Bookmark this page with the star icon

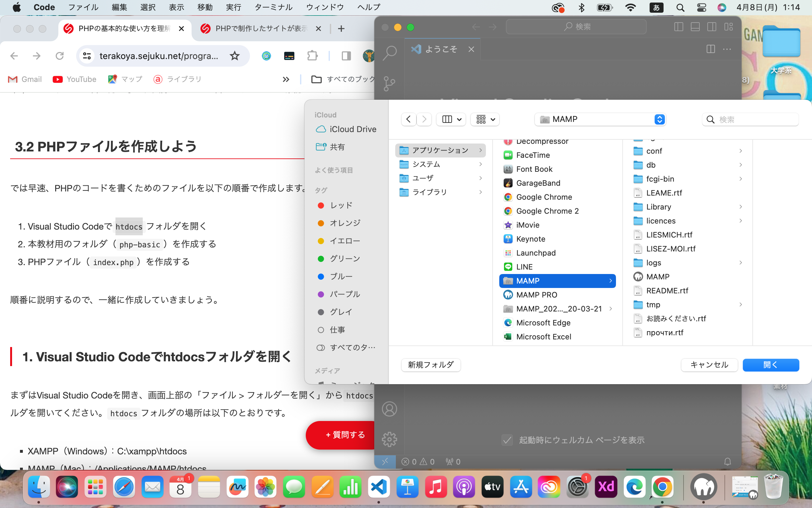click(234, 56)
